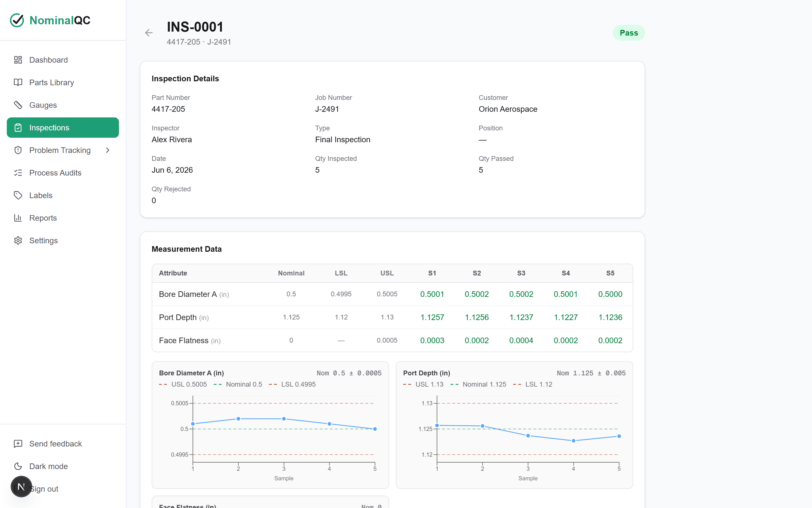Click the part number value 4417-205

(x=168, y=109)
